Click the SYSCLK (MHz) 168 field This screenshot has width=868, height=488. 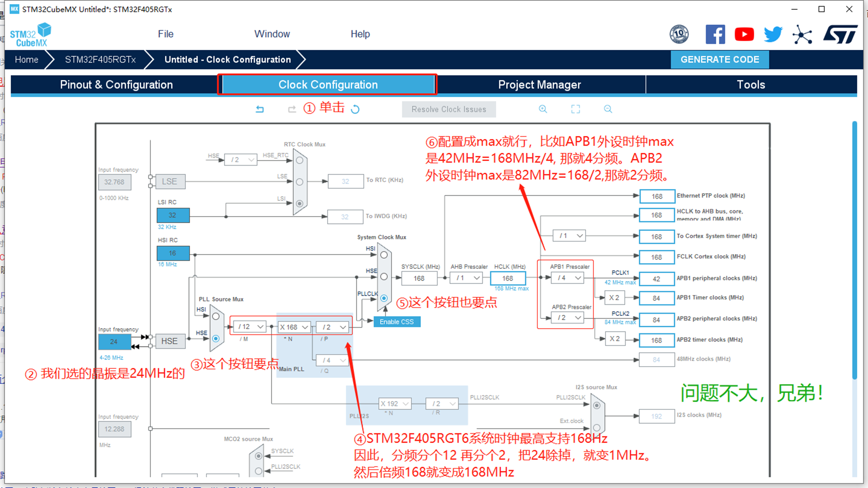pyautogui.click(x=419, y=278)
